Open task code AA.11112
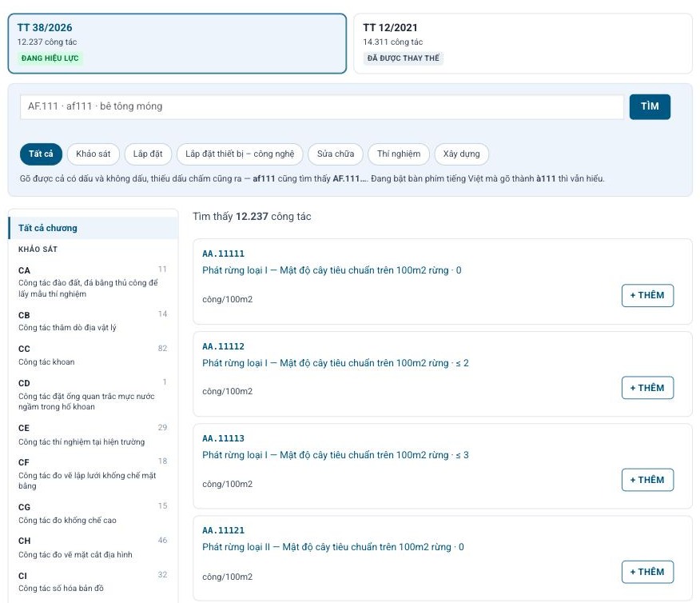The height and width of the screenshot is (603, 700). point(223,346)
